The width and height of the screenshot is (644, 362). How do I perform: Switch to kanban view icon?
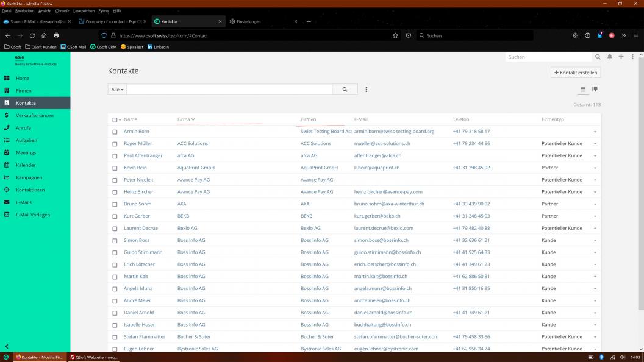[x=595, y=89]
